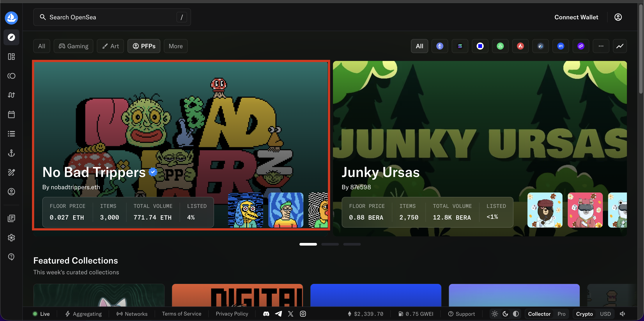Open the trending chart icon button

tap(620, 46)
